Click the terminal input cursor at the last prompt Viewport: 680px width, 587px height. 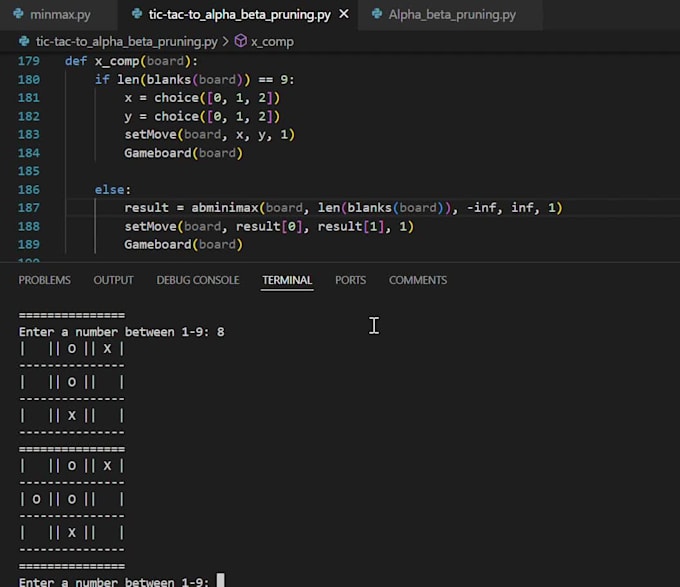pos(221,580)
